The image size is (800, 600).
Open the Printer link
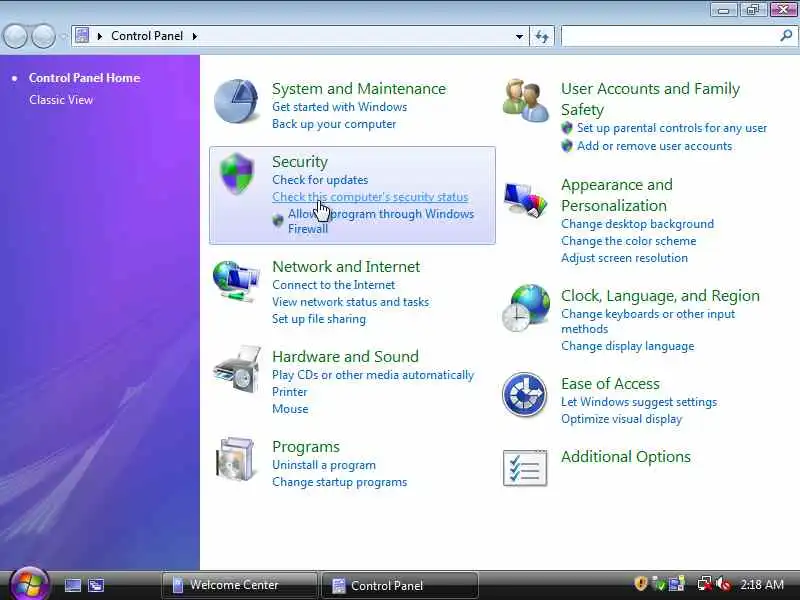289,392
